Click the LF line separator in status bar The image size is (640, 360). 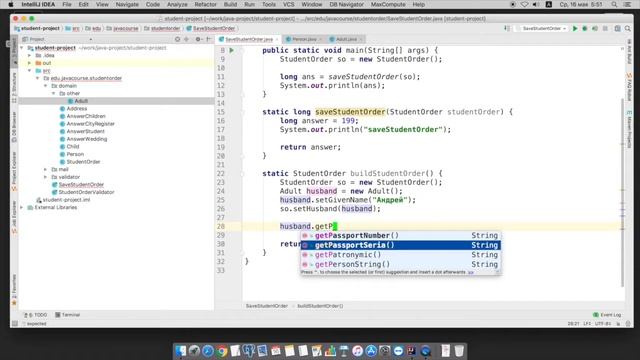coord(587,324)
